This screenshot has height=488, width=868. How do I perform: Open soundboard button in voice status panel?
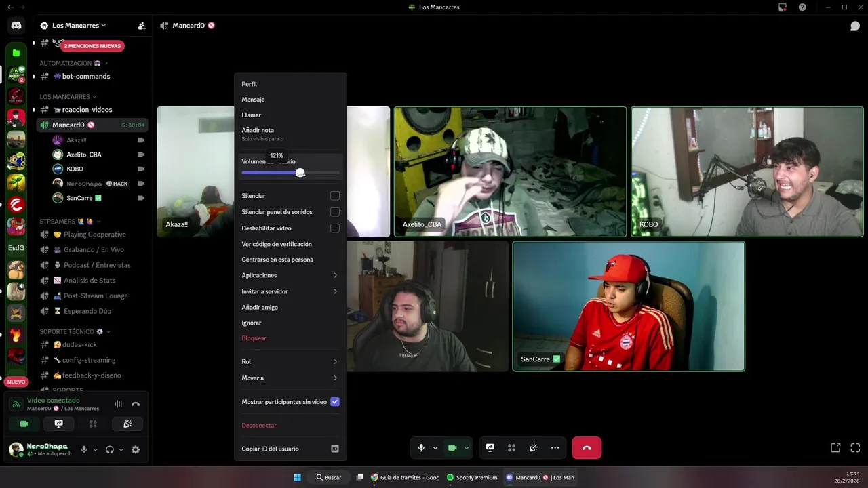tap(127, 424)
